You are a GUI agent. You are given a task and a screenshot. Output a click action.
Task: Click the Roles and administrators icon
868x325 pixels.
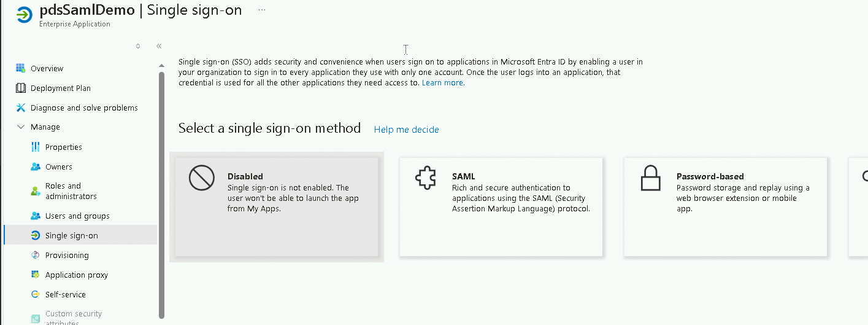click(36, 191)
